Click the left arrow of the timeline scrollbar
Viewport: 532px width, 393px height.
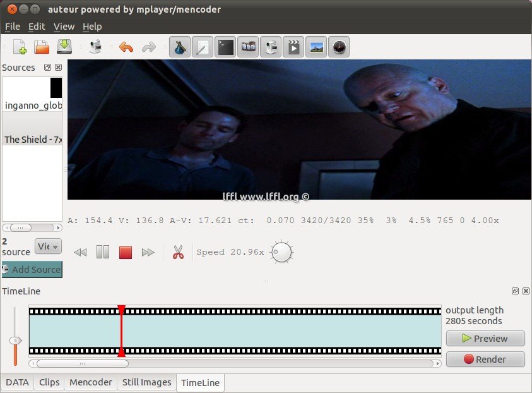coord(33,363)
